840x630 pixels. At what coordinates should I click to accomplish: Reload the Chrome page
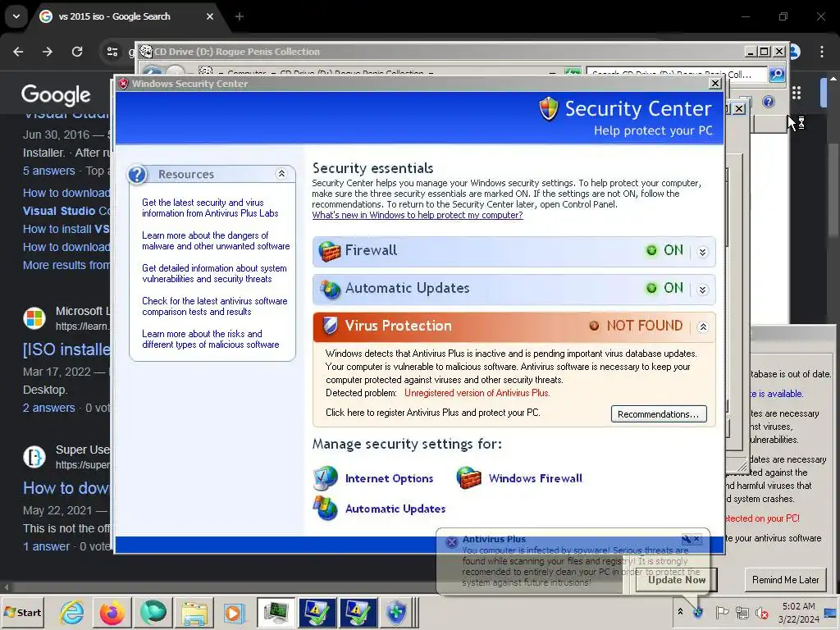(77, 52)
